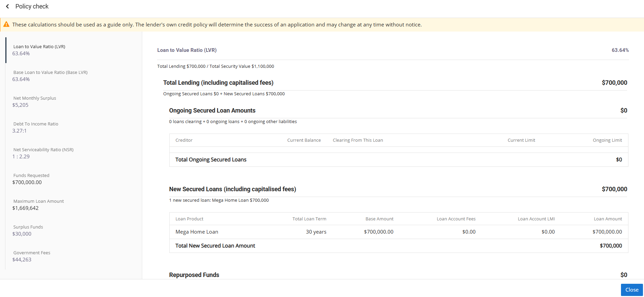Click the New Secured Loans section heading
Screen dimensions: 644x297
pos(232,189)
